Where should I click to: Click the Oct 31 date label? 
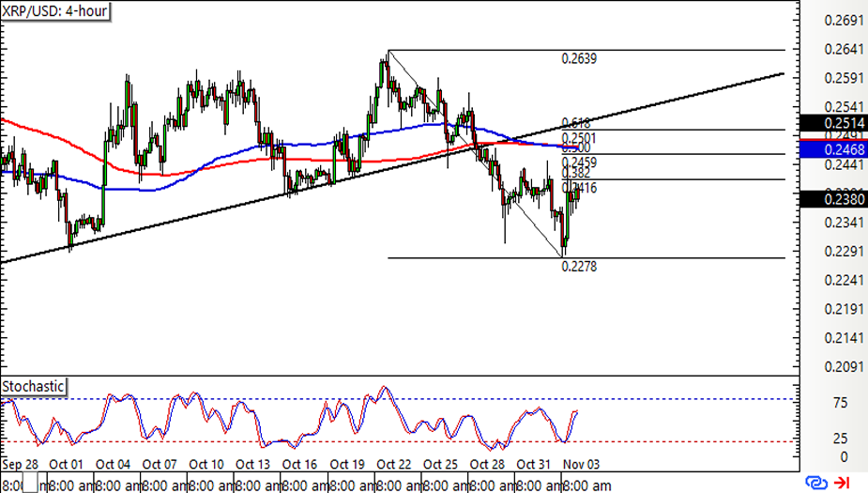pos(534,464)
